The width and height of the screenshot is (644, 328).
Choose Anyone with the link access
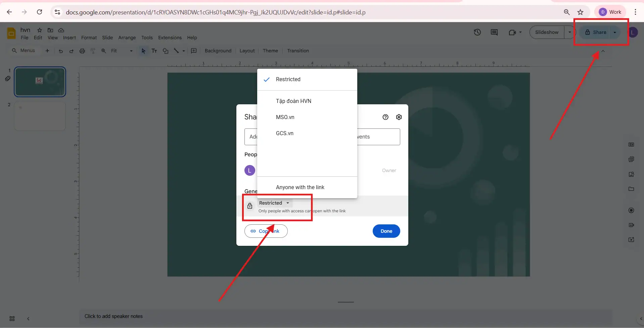coord(300,187)
